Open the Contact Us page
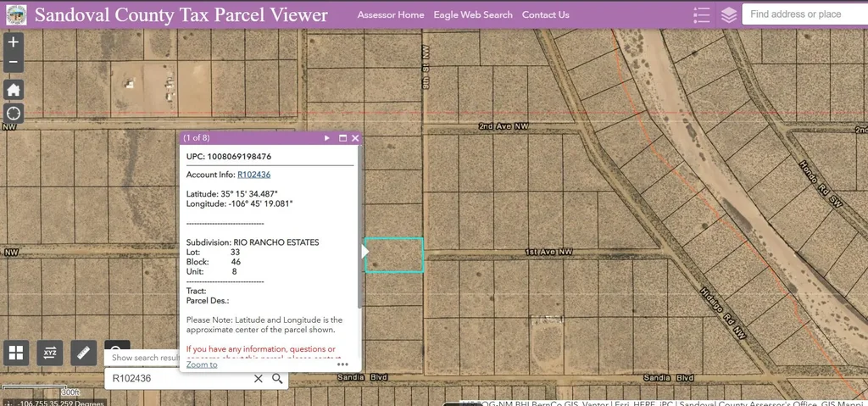The height and width of the screenshot is (406, 868). point(546,14)
